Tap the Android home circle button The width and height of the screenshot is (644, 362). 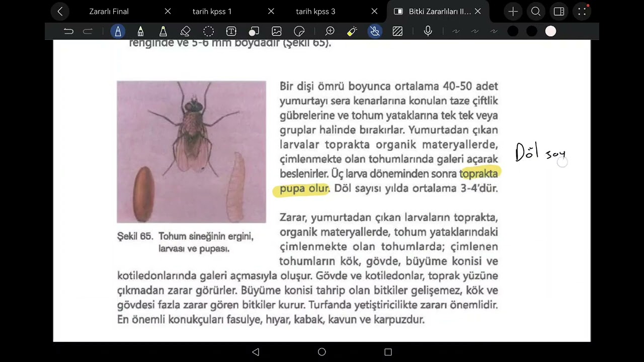[x=322, y=352]
